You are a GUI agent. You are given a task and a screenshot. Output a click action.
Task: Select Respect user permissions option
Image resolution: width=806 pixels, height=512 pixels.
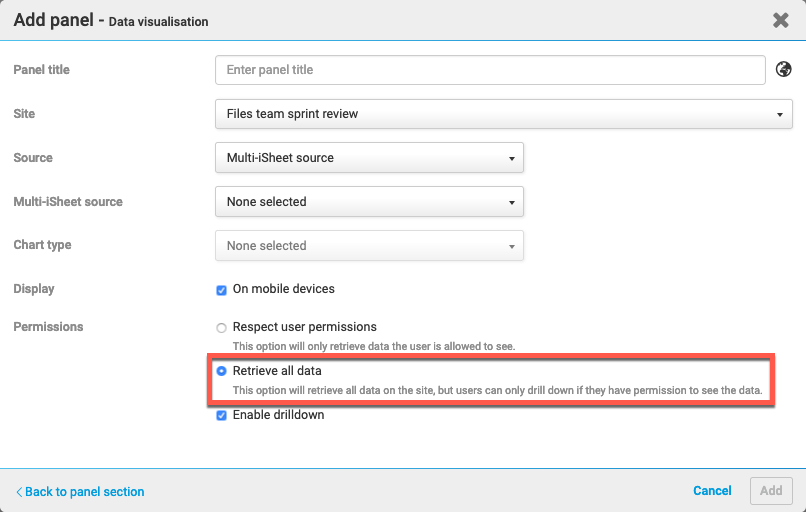coord(222,327)
